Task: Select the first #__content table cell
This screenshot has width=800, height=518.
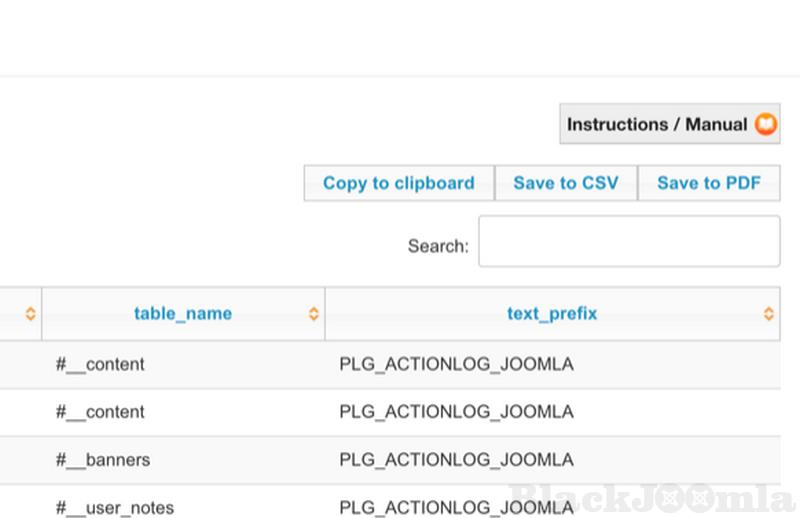Action: pyautogui.click(x=100, y=365)
